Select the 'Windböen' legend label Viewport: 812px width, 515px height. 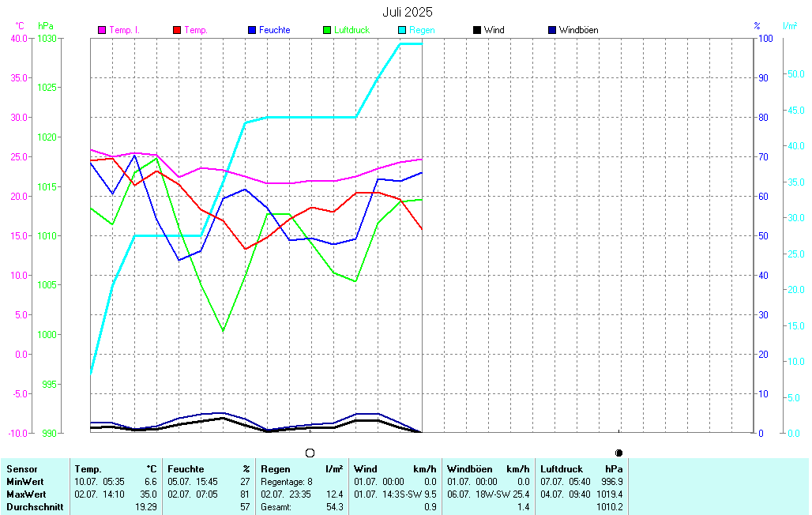(578, 30)
